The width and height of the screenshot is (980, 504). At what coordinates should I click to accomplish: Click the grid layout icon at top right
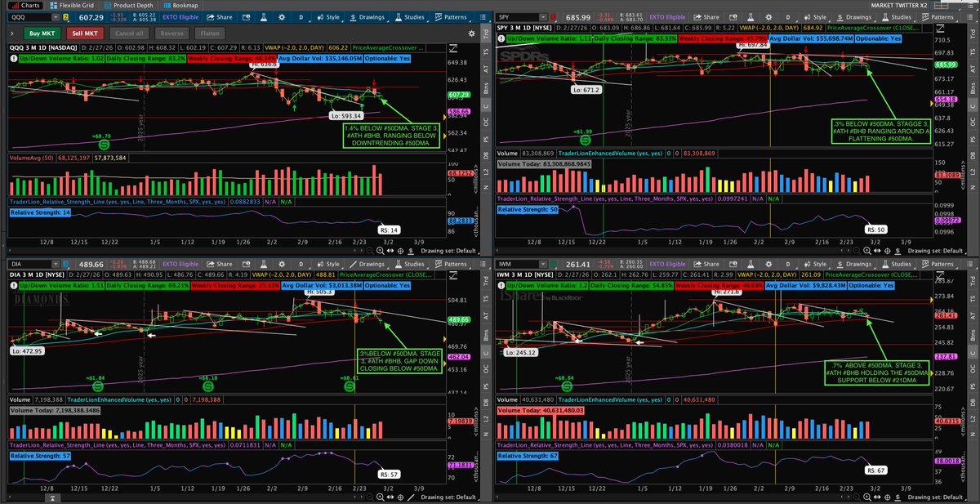tap(942, 6)
